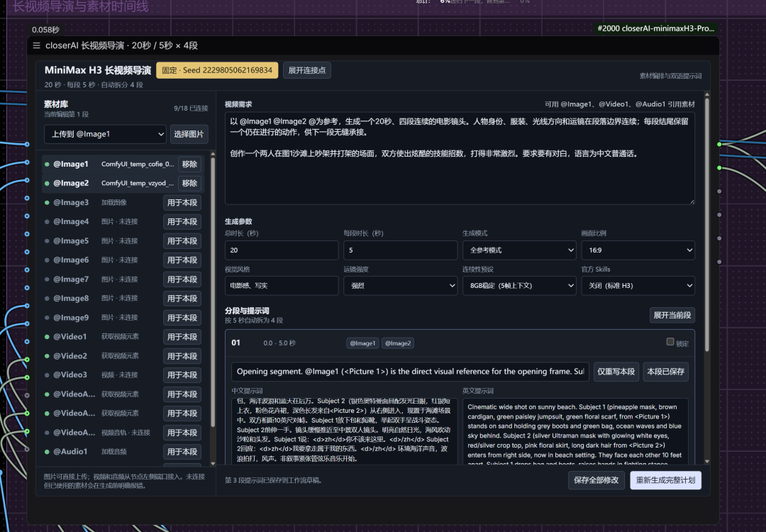Click the 展开连接点 button
The width and height of the screenshot is (766, 532).
pyautogui.click(x=307, y=70)
